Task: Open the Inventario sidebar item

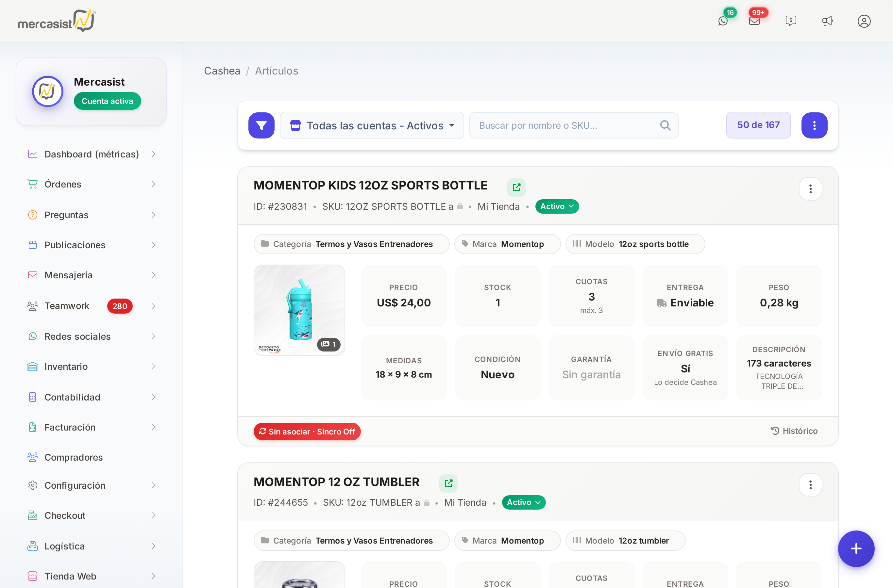Action: 91,367
